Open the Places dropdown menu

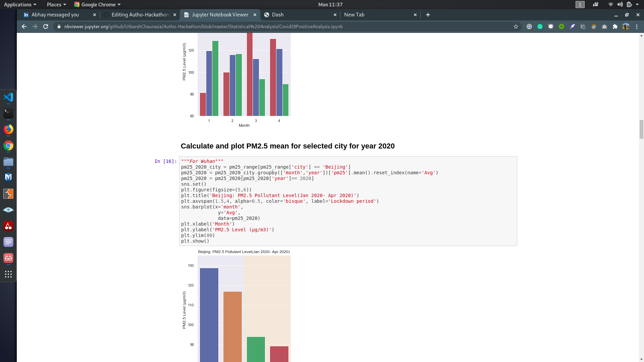[x=56, y=4]
